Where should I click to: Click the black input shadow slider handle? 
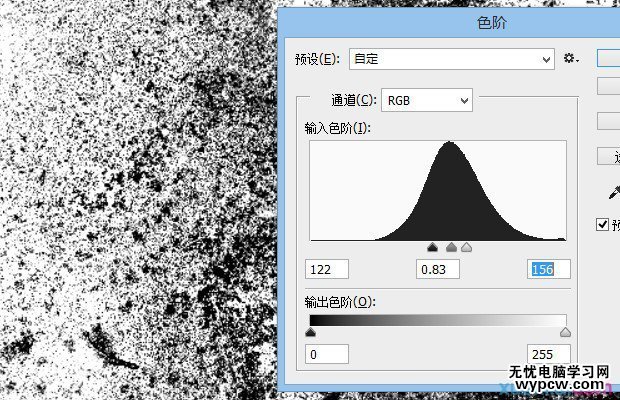[433, 248]
